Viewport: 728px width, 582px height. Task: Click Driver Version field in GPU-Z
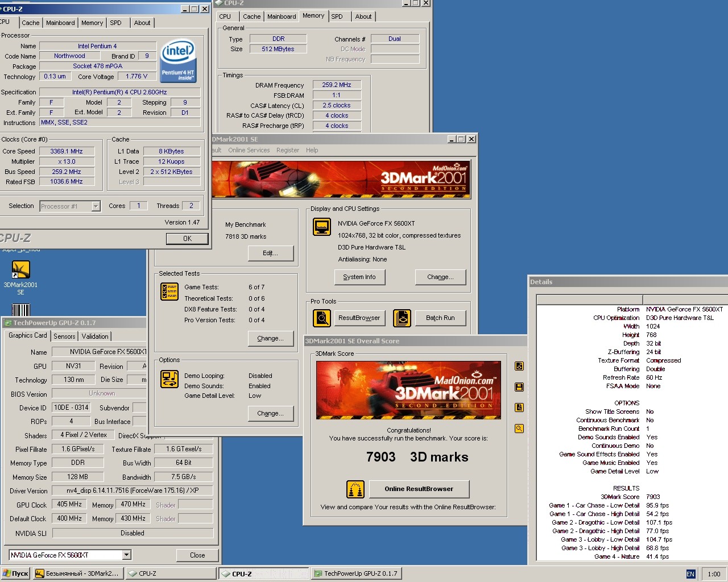(x=133, y=490)
